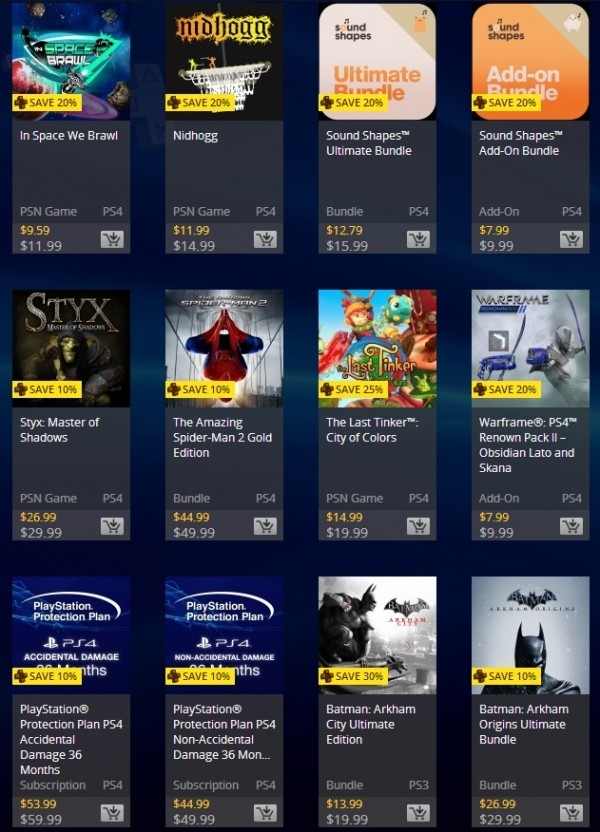Open The Last Tinker cover image
Image resolution: width=600 pixels, height=832 pixels.
(x=377, y=349)
